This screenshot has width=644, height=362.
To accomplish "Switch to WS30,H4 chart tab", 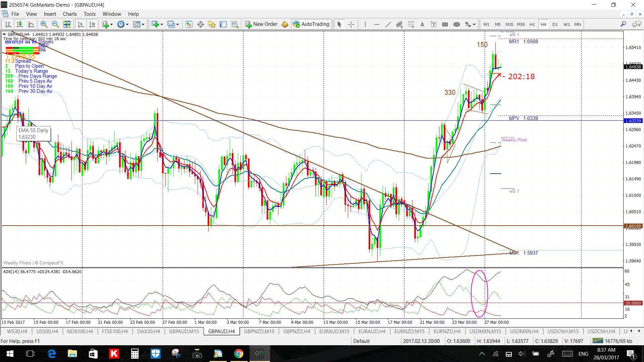I will pyautogui.click(x=17, y=331).
